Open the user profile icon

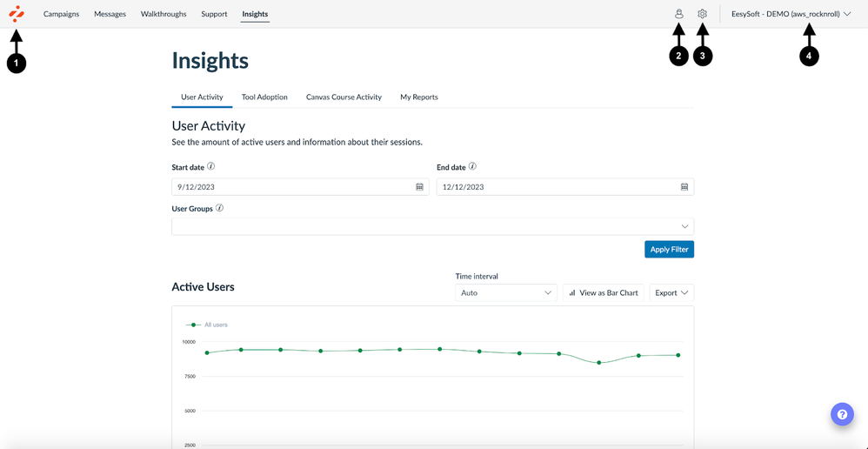click(679, 14)
